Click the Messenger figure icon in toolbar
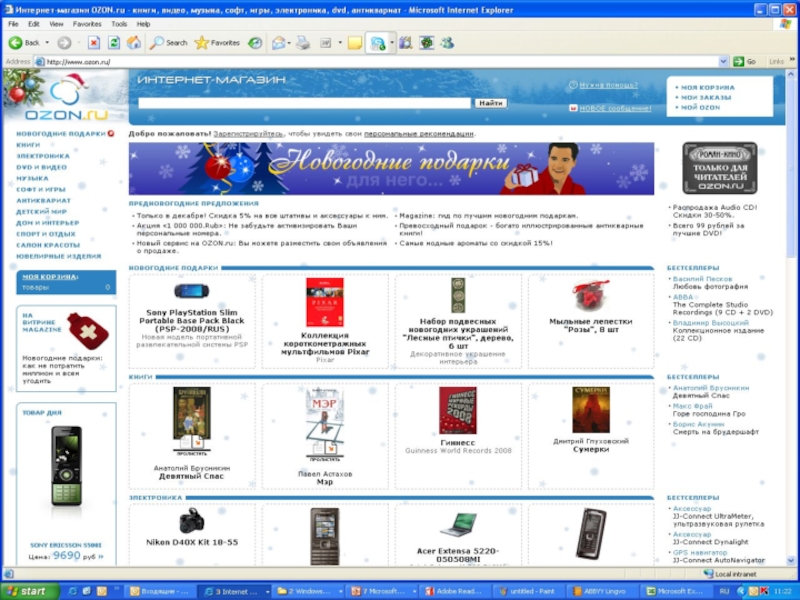 tap(447, 43)
